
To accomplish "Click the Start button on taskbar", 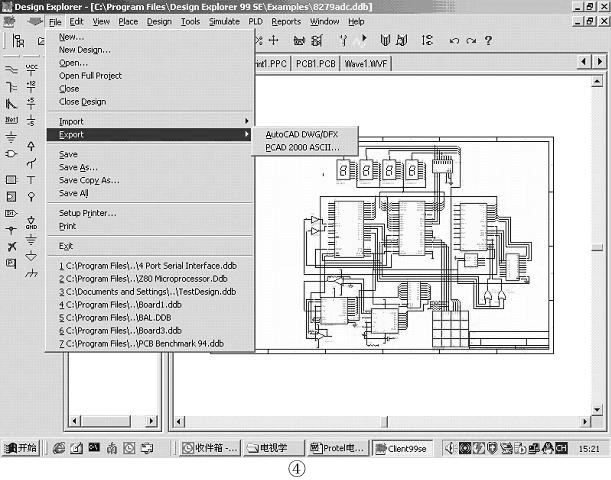I will pos(22,448).
